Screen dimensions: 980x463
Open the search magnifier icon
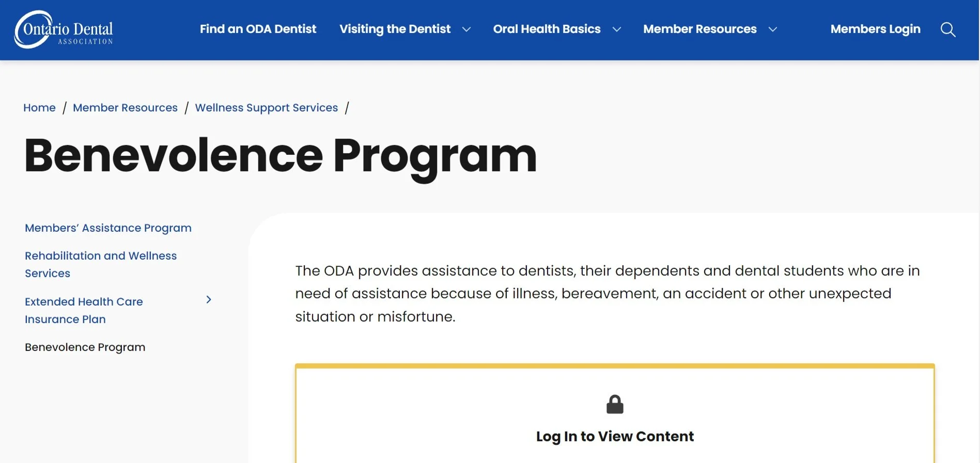click(948, 29)
